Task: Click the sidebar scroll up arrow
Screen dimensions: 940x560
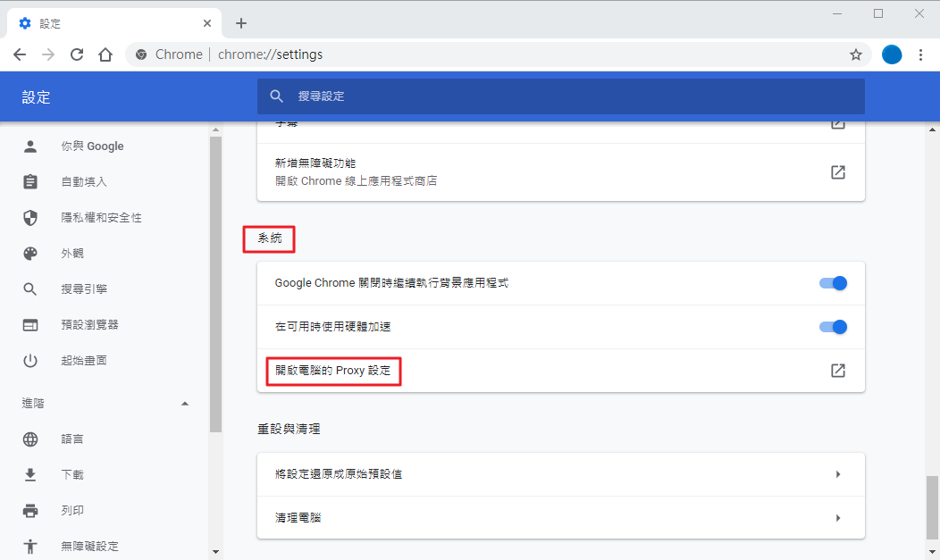Action: (216, 130)
